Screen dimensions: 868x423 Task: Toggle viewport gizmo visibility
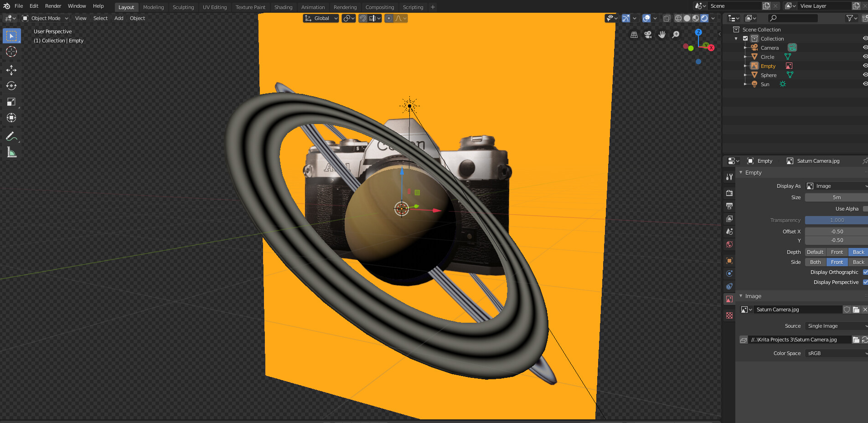[x=626, y=18]
